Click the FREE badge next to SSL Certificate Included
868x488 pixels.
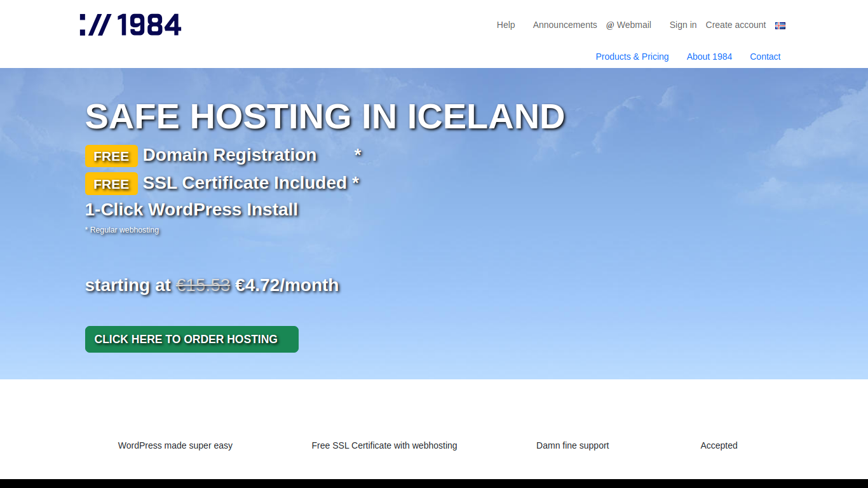pos(111,184)
